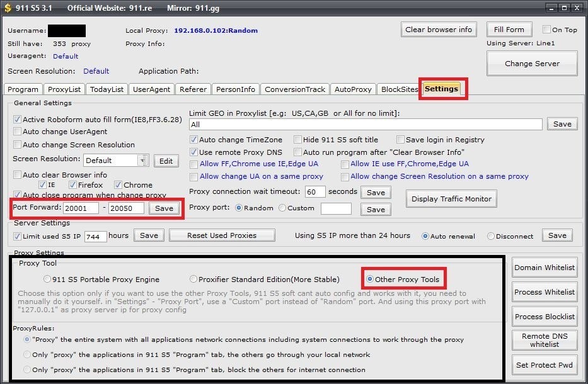
Task: Enable Save login in Registry
Action: 400,140
